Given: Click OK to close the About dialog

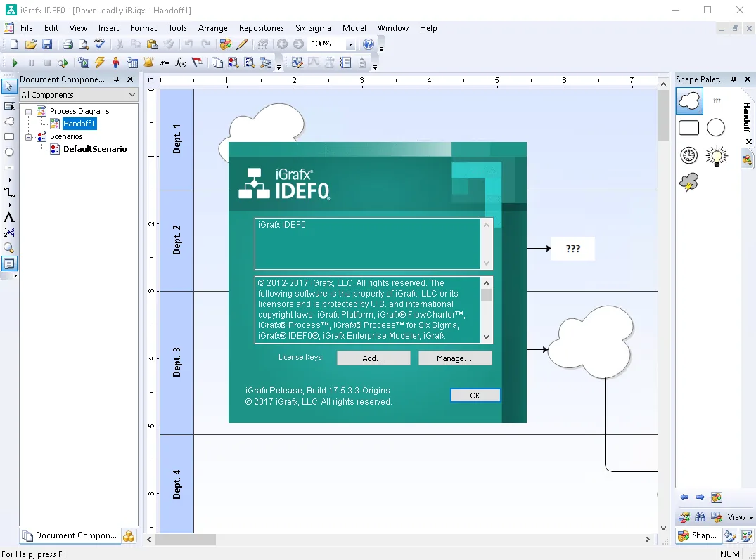Looking at the screenshot, I should (x=475, y=396).
